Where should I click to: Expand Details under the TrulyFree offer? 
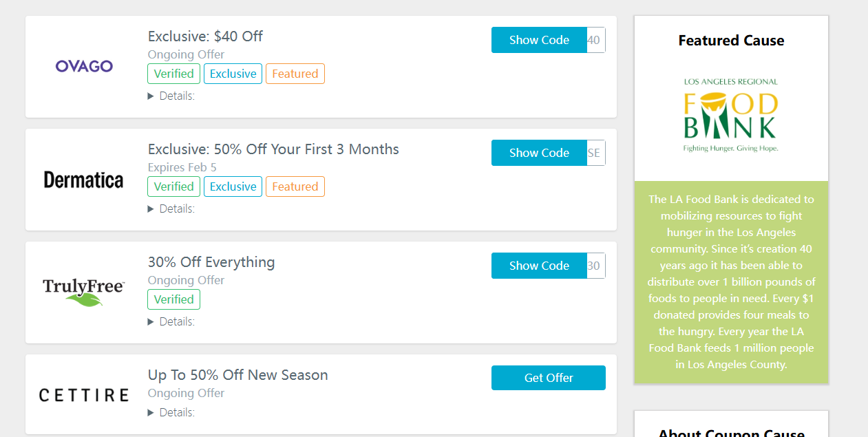pyautogui.click(x=171, y=322)
